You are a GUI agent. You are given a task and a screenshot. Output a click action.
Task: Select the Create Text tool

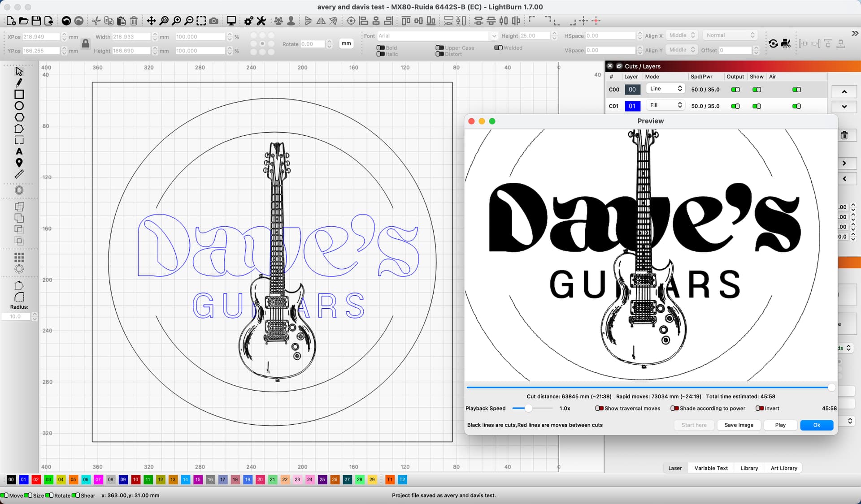pos(19,151)
